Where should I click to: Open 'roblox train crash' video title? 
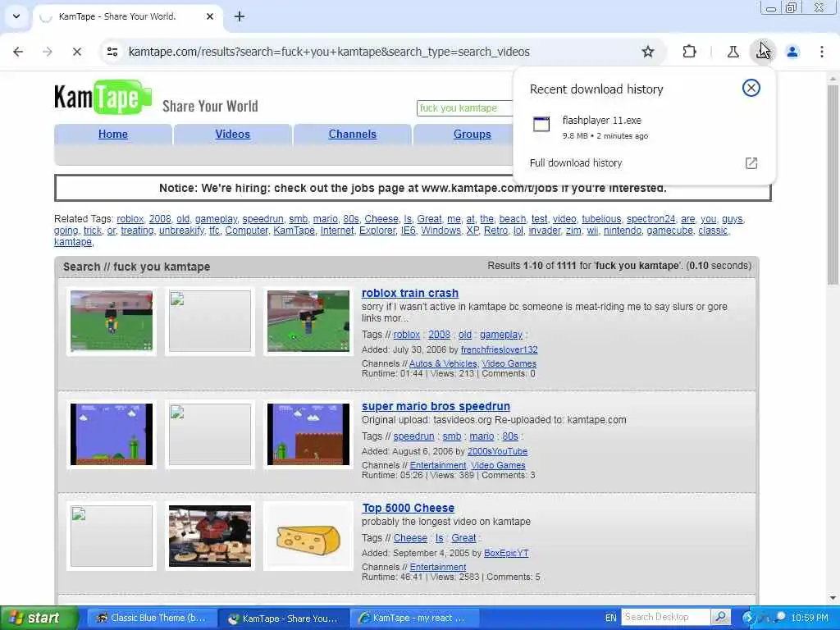click(x=410, y=293)
